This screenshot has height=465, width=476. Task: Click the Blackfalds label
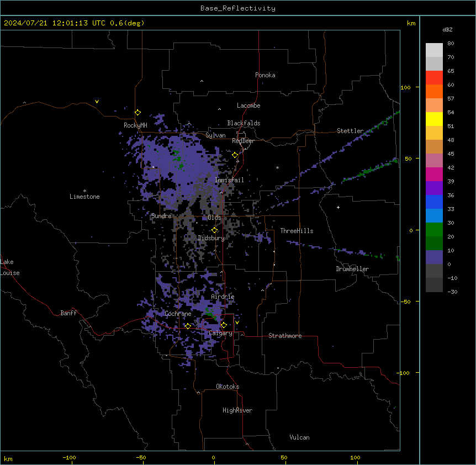pyautogui.click(x=244, y=123)
